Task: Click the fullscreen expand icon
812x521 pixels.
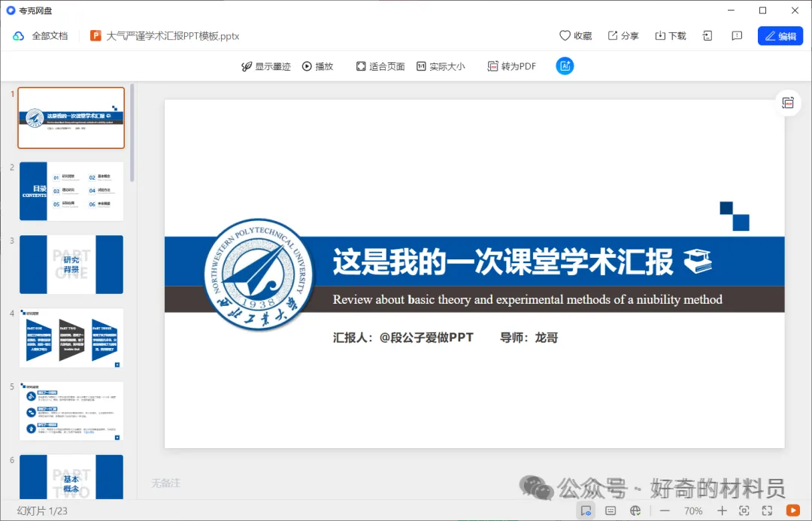Action: [767, 510]
